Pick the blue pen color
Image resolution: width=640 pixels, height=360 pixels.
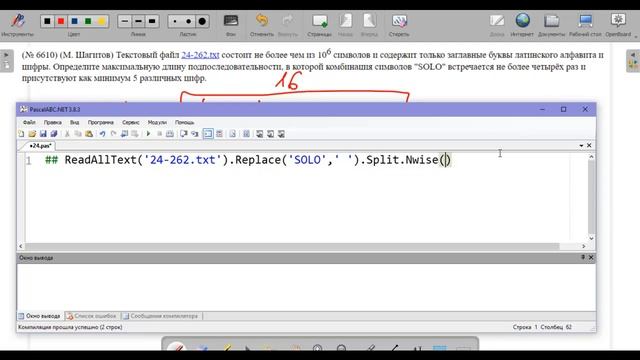click(74, 21)
